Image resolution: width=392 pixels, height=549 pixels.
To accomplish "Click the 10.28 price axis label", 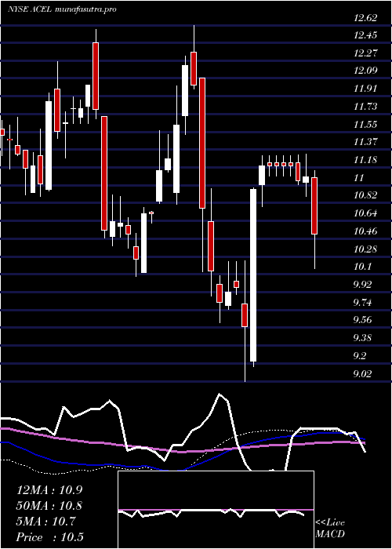I will [x=365, y=249].
